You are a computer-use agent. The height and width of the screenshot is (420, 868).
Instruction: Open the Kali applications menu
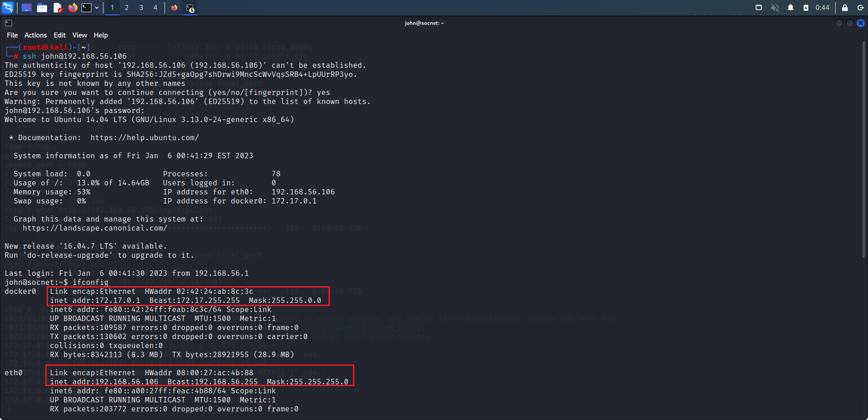tap(8, 7)
